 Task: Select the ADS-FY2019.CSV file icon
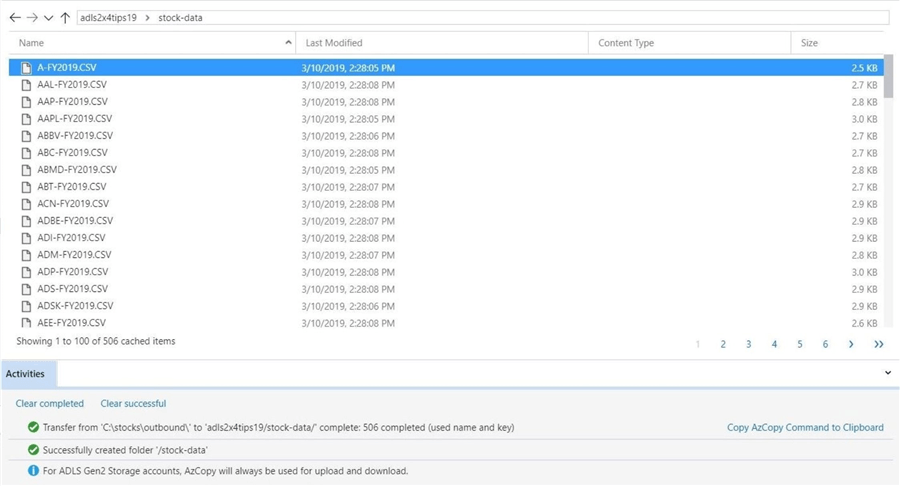(x=26, y=289)
